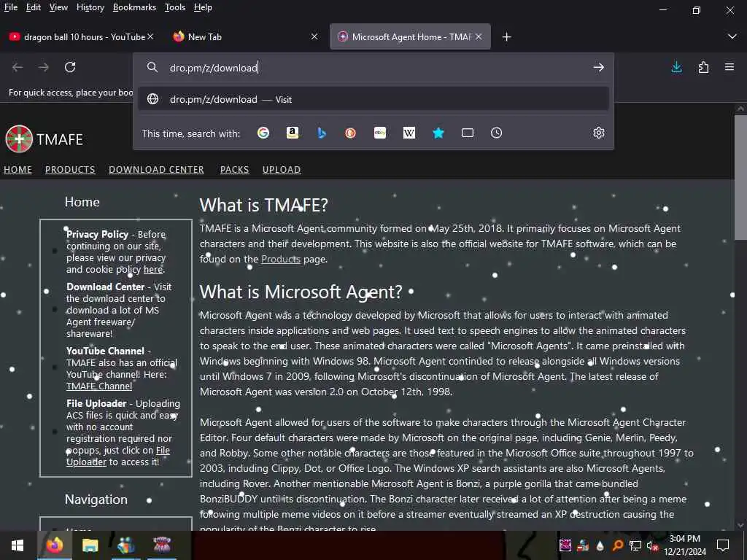Search this time with Google icon
The width and height of the screenshot is (747, 560).
point(263,133)
